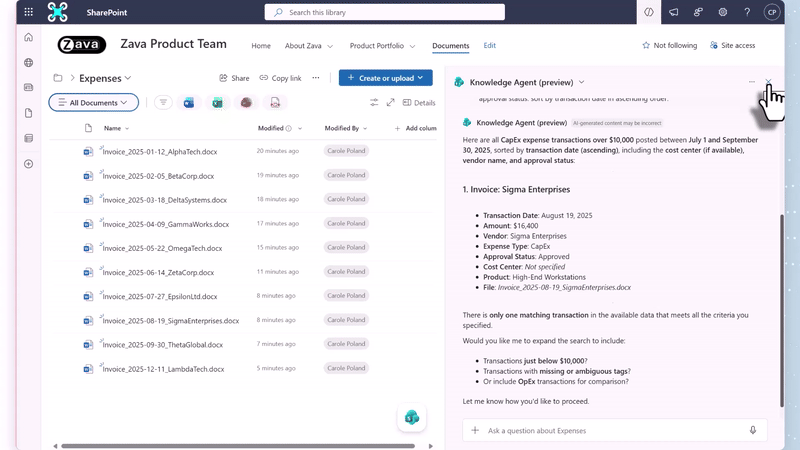Image resolution: width=800 pixels, height=450 pixels.
Task: Click Carole Poland in the OmegaTech row
Action: click(346, 247)
